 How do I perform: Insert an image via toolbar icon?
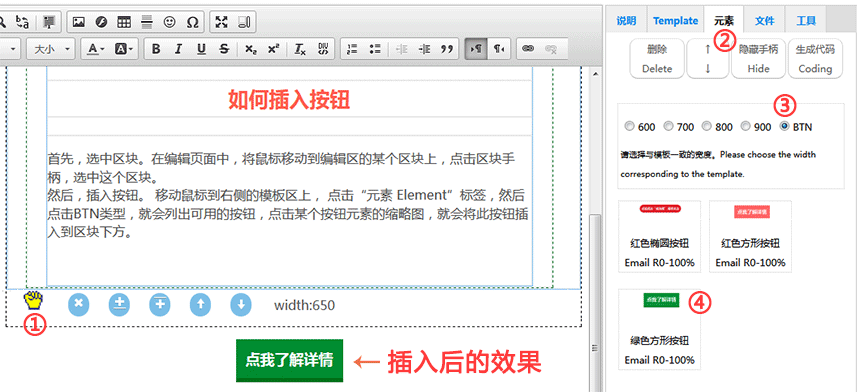(78, 22)
